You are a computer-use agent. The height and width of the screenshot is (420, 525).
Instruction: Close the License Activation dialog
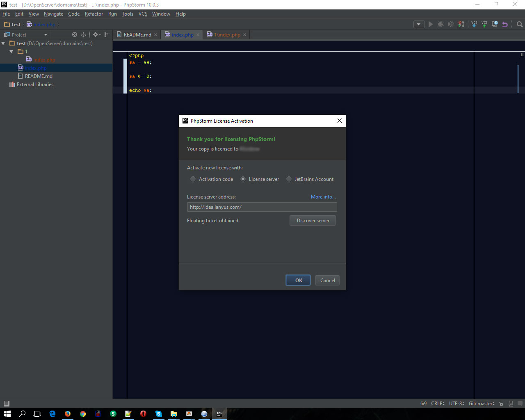pos(339,121)
